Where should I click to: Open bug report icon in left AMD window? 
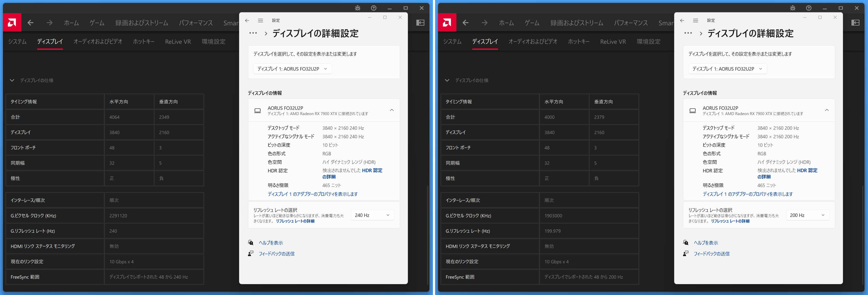click(x=357, y=8)
